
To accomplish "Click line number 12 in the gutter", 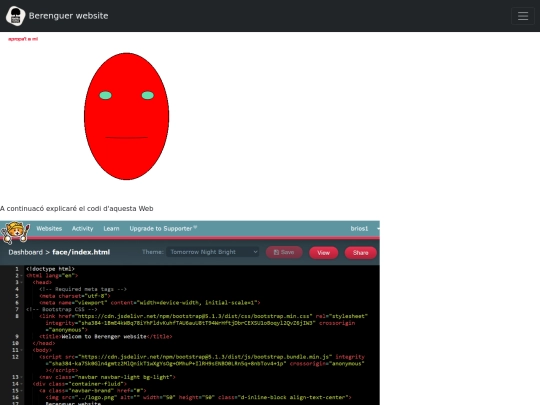I will (15, 357).
